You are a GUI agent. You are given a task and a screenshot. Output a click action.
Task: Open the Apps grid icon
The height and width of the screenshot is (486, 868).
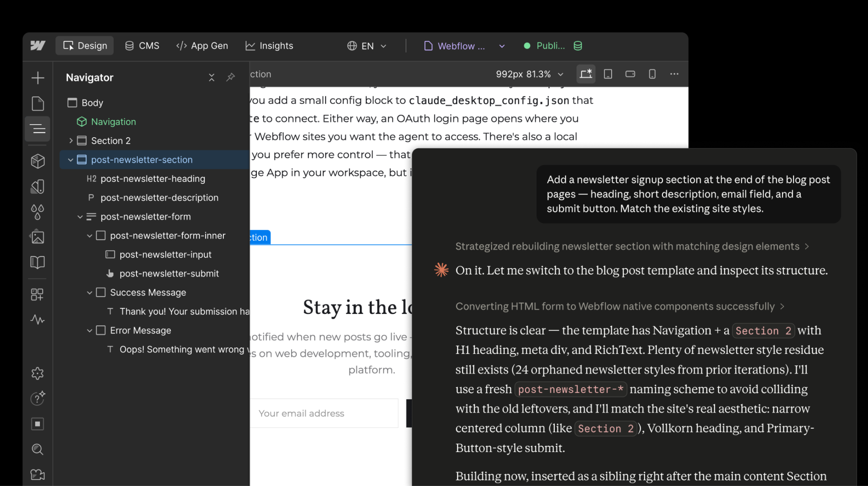click(x=38, y=294)
